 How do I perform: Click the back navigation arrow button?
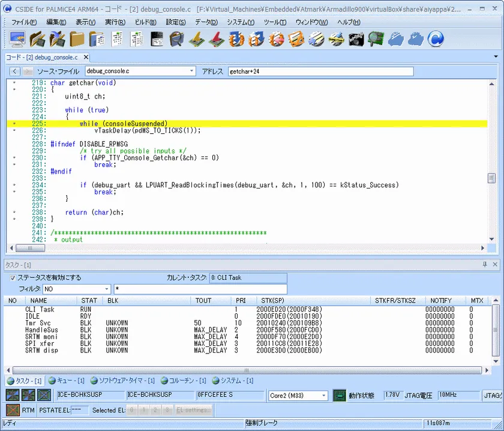15,71
